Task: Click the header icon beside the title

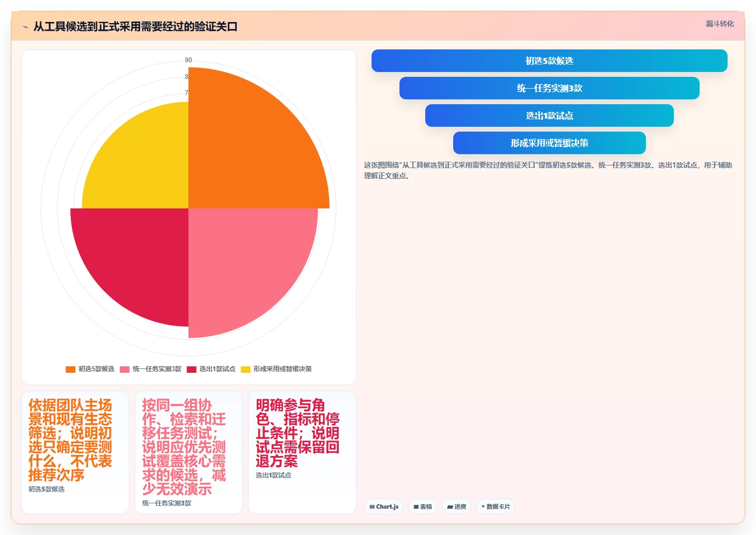Action: (x=25, y=27)
